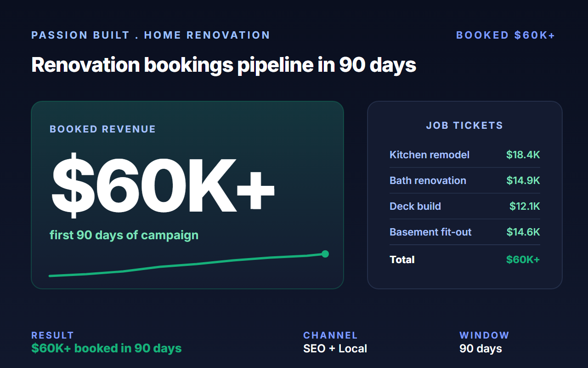Click 'first 90 days of campaign' caption

124,235
